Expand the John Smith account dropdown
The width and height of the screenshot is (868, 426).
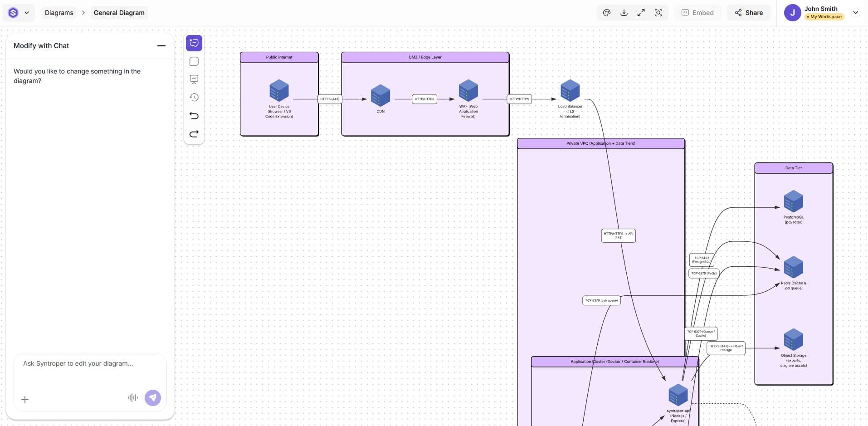coord(855,13)
